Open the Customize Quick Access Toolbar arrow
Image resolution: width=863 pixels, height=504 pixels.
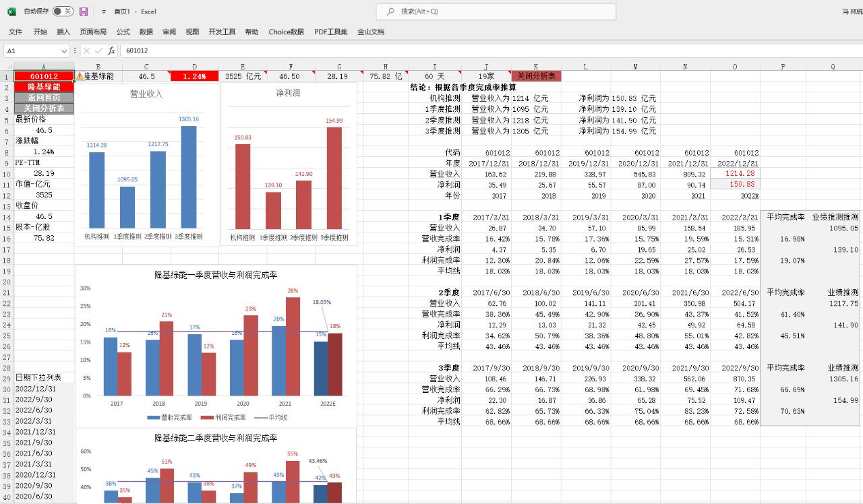[104, 12]
